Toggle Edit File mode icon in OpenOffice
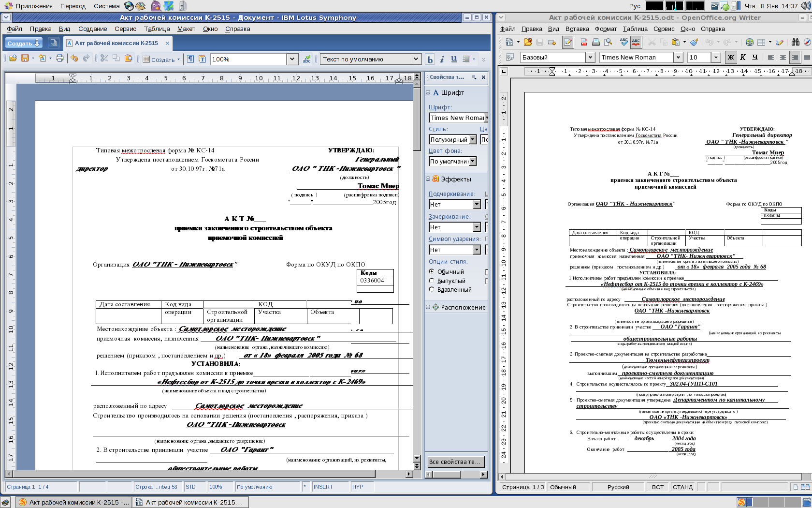 568,42
